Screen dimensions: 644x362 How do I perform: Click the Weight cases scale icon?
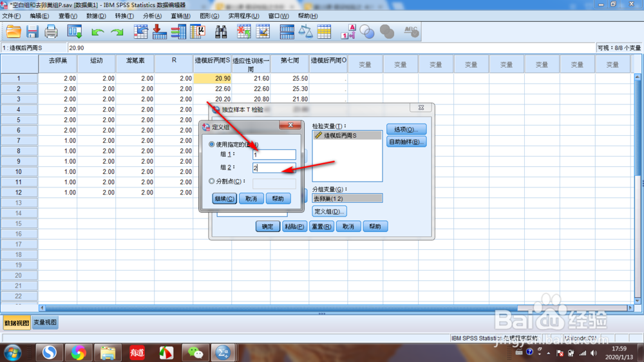pos(305,32)
